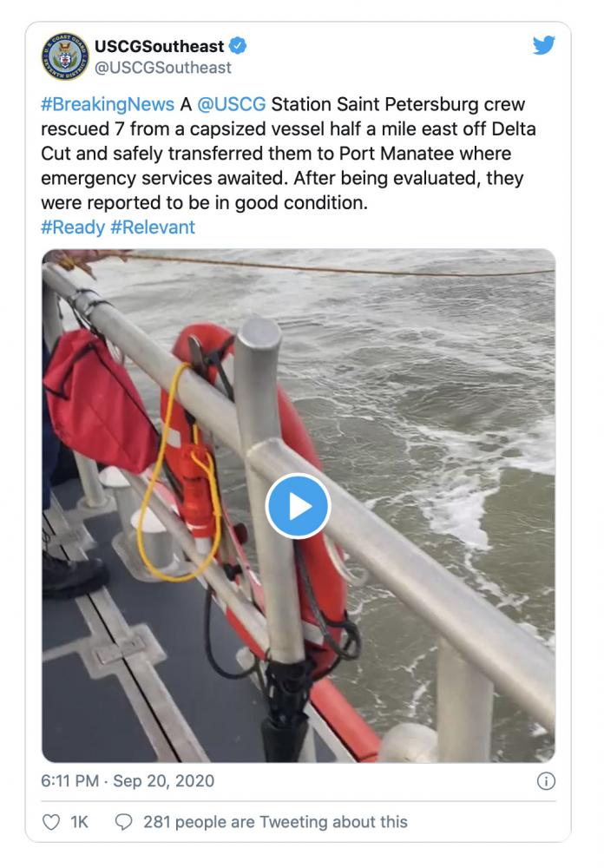The width and height of the screenshot is (604, 868).
Task: Open the #BreakingNews hashtag
Action: point(108,104)
